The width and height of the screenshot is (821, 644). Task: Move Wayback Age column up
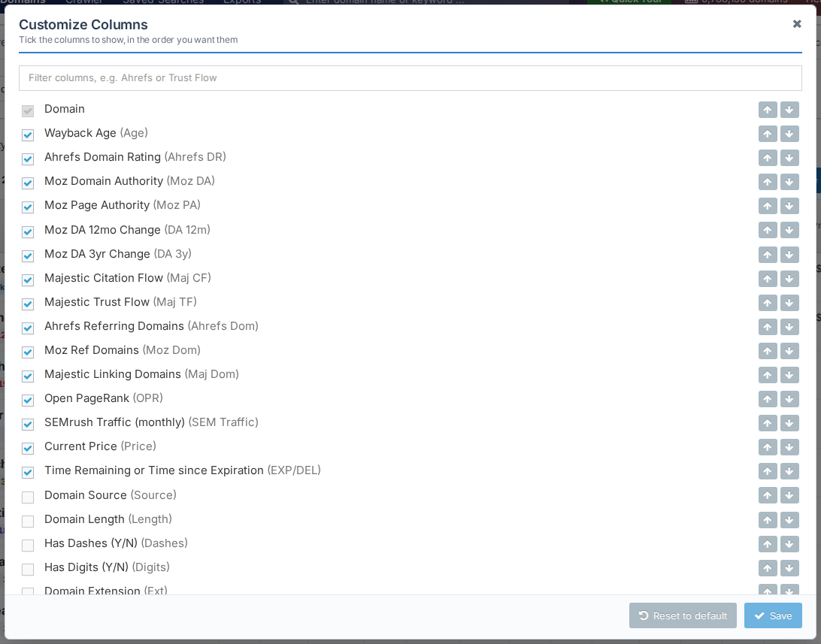point(768,134)
